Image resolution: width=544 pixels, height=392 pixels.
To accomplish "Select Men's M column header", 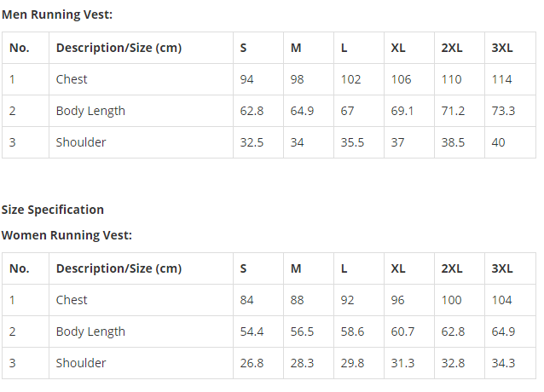I will click(x=296, y=48).
